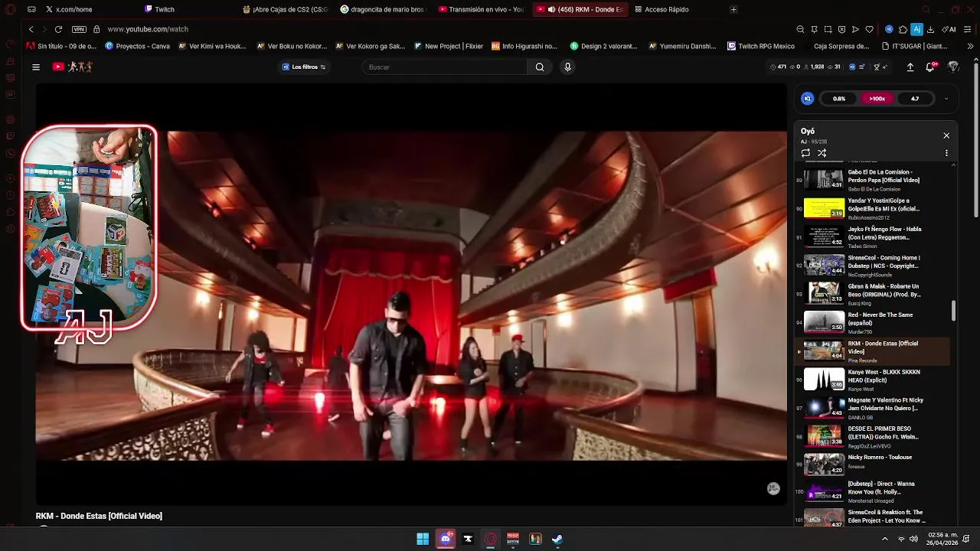This screenshot has height=551, width=980.
Task: Show hidden system tray icons
Action: [885, 539]
